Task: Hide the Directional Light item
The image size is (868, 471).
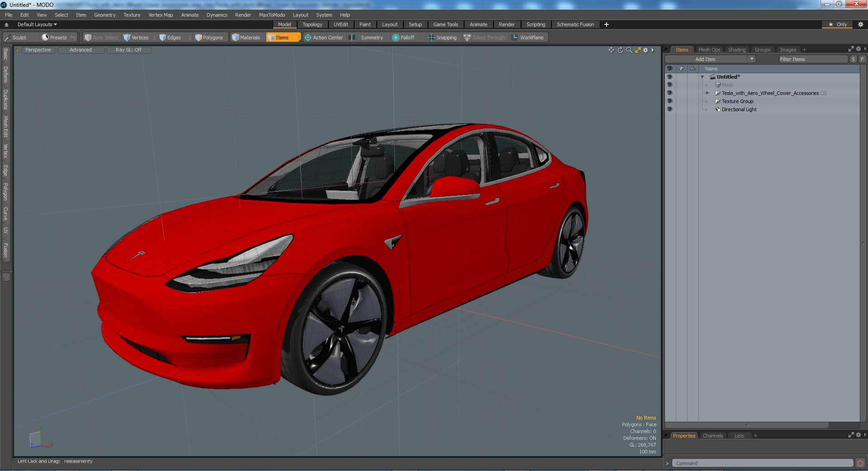Action: point(669,109)
